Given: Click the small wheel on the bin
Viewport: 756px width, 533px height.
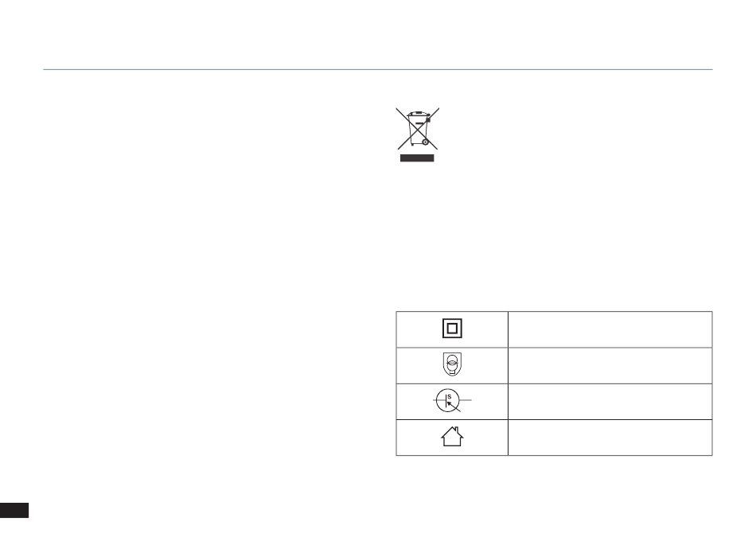Looking at the screenshot, I should point(425,142).
